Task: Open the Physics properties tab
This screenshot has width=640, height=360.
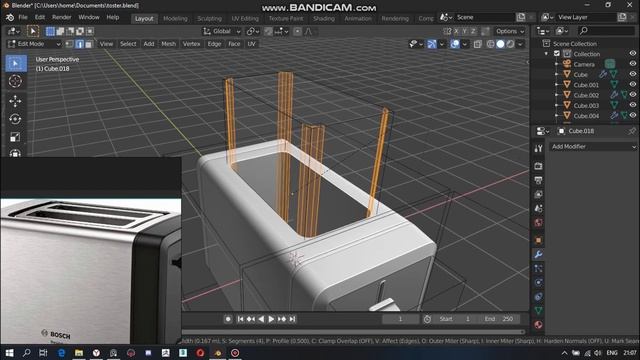Action: (x=538, y=282)
